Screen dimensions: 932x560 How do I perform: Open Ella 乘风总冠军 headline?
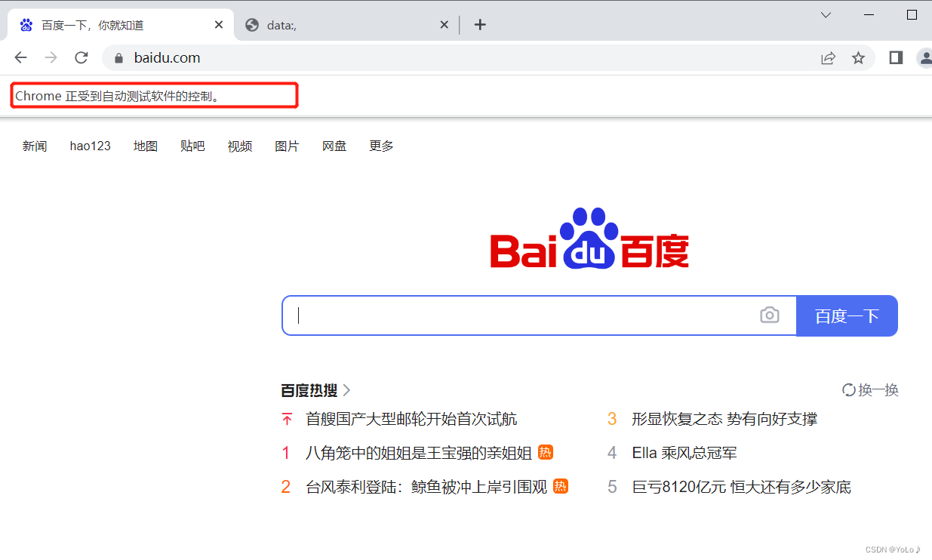[x=684, y=453]
